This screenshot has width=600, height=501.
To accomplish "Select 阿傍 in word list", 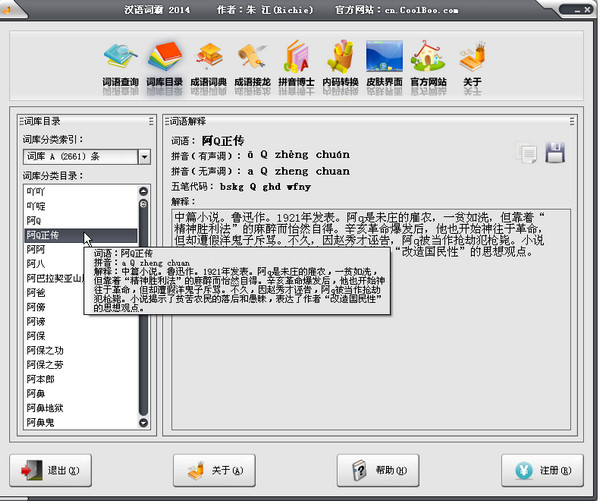I will click(x=54, y=307).
